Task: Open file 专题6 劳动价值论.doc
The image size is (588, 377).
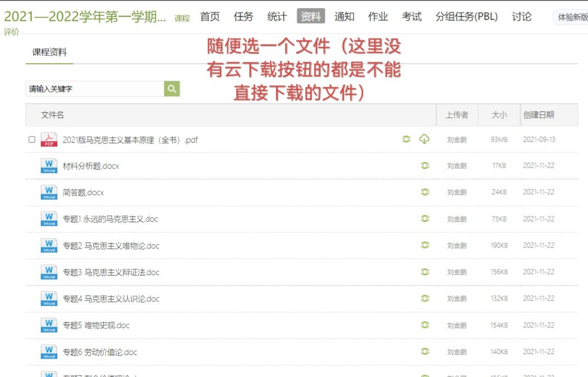Action: tap(100, 352)
